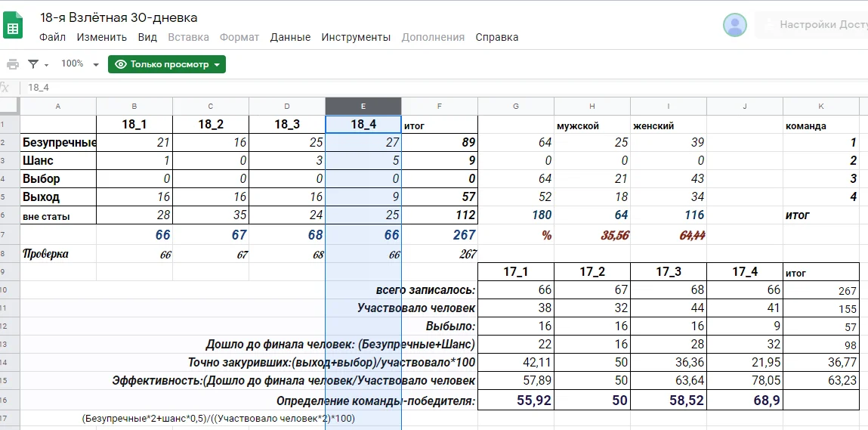The height and width of the screenshot is (430, 868).
Task: Open the Дополнения menu
Action: pyautogui.click(x=433, y=37)
